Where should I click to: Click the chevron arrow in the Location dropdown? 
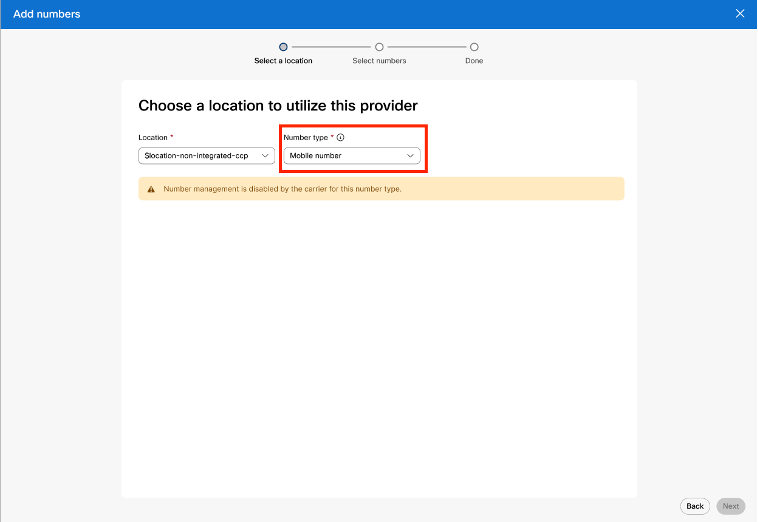(265, 156)
